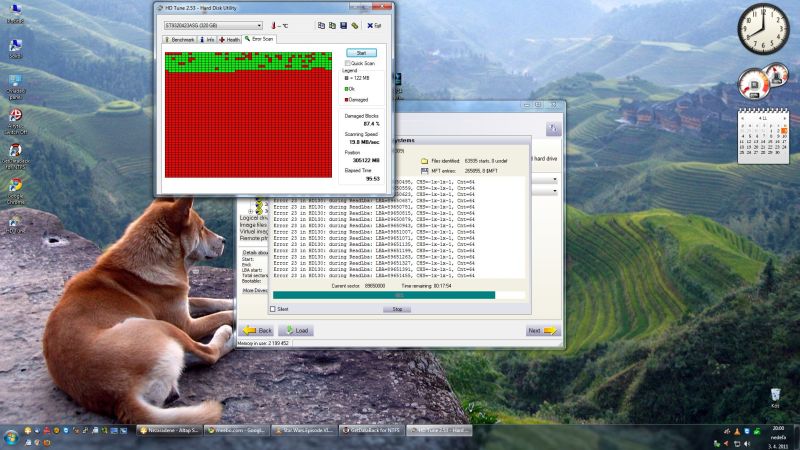
Task: Expand the tree node in drive list
Action: (x=250, y=210)
